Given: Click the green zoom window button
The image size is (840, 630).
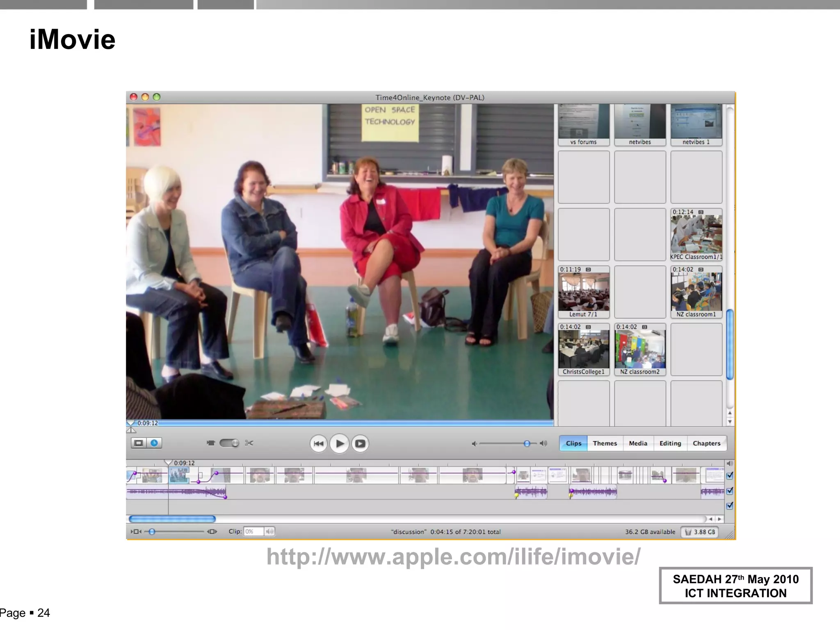Looking at the screenshot, I should click(x=157, y=97).
